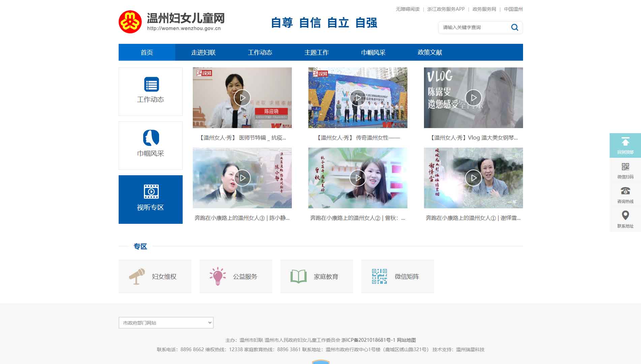Expand the 市政府部门网站 dropdown
Image resolution: width=641 pixels, height=364 pixels.
pyautogui.click(x=166, y=323)
